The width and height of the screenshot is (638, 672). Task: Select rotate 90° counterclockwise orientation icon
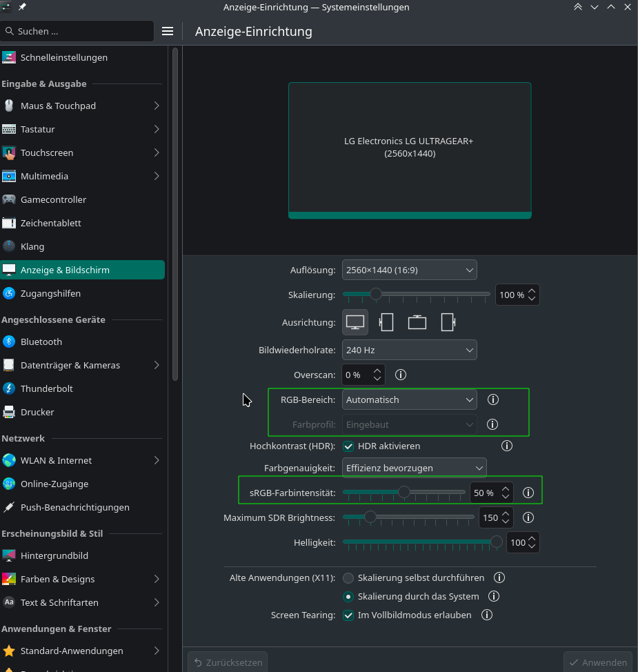tap(386, 322)
